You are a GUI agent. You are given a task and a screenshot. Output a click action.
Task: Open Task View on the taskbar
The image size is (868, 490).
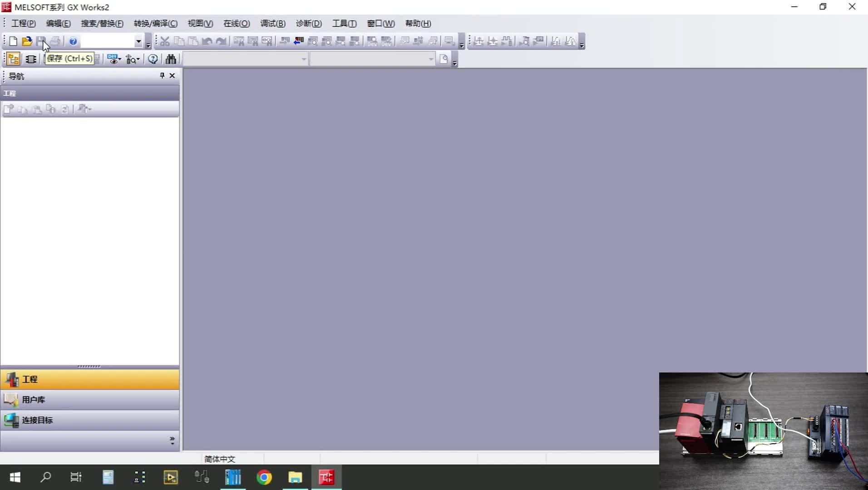click(76, 477)
